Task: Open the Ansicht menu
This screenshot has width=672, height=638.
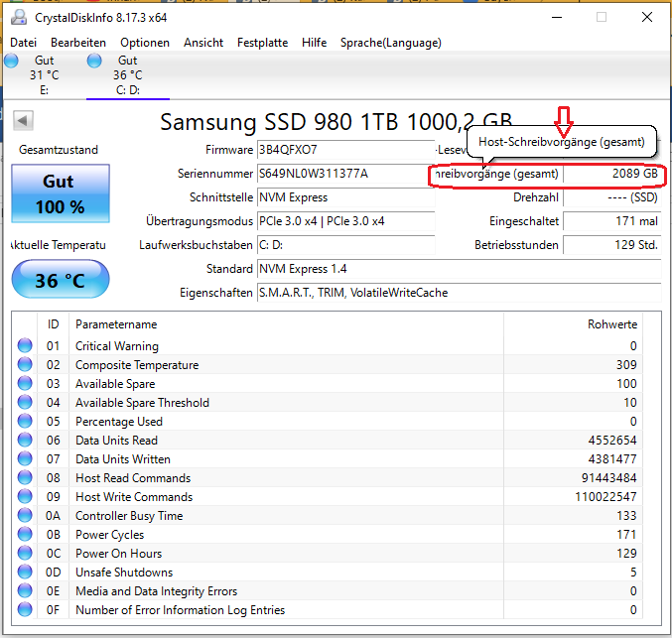Action: click(x=203, y=43)
